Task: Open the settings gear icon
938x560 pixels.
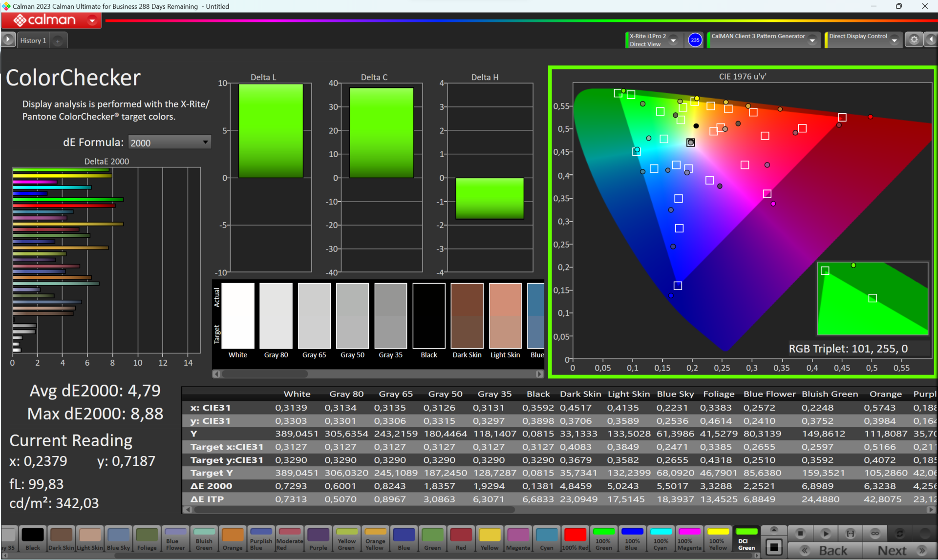Action: (x=914, y=40)
